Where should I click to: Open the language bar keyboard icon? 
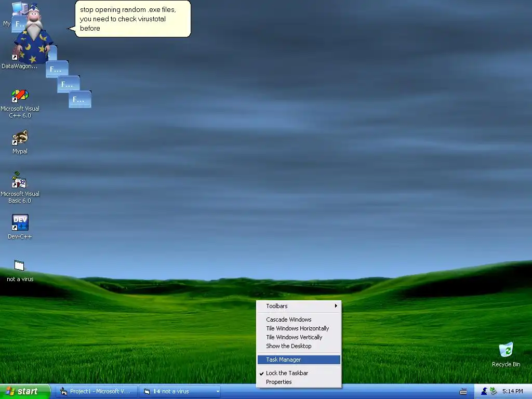[463, 392]
